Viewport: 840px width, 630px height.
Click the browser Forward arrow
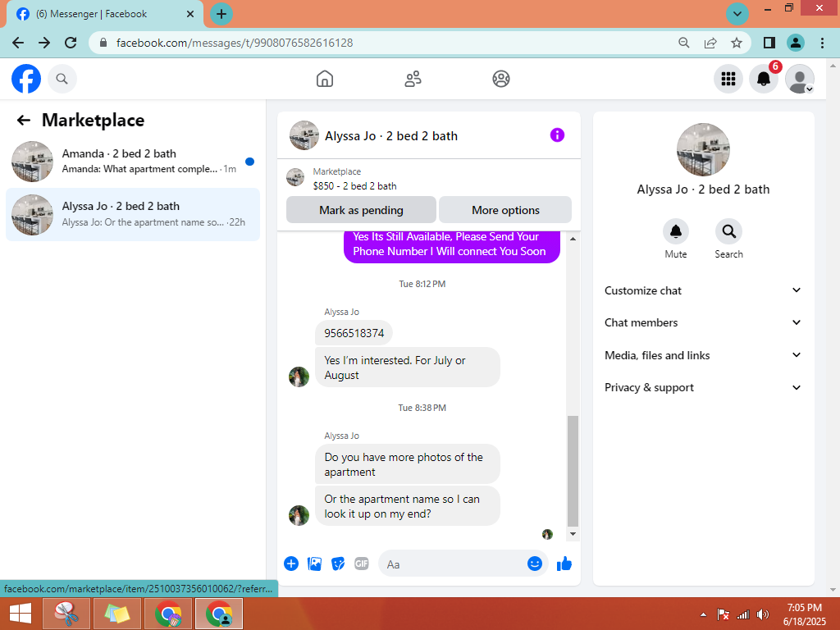(x=44, y=43)
